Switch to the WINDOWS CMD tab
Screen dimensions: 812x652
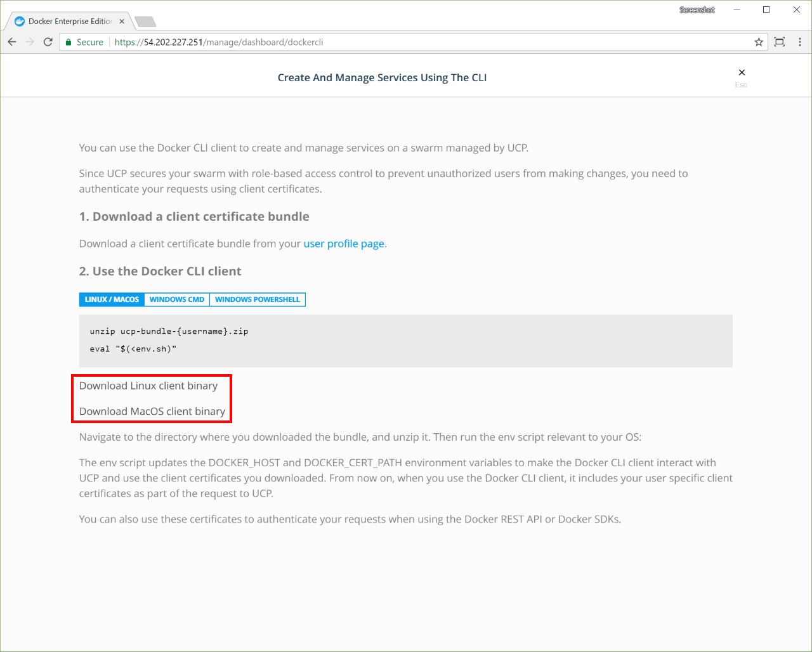point(177,299)
